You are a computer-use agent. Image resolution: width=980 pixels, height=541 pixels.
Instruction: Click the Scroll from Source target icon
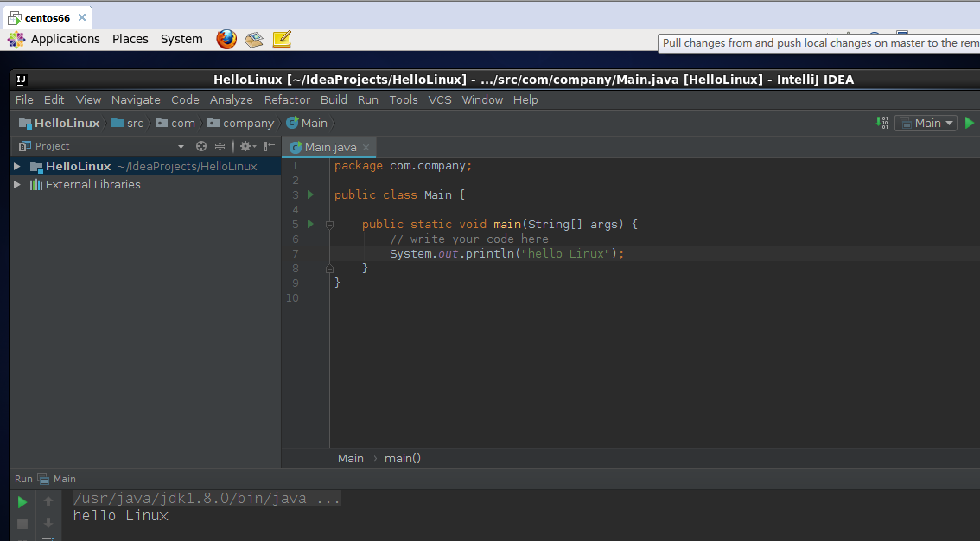click(x=200, y=146)
